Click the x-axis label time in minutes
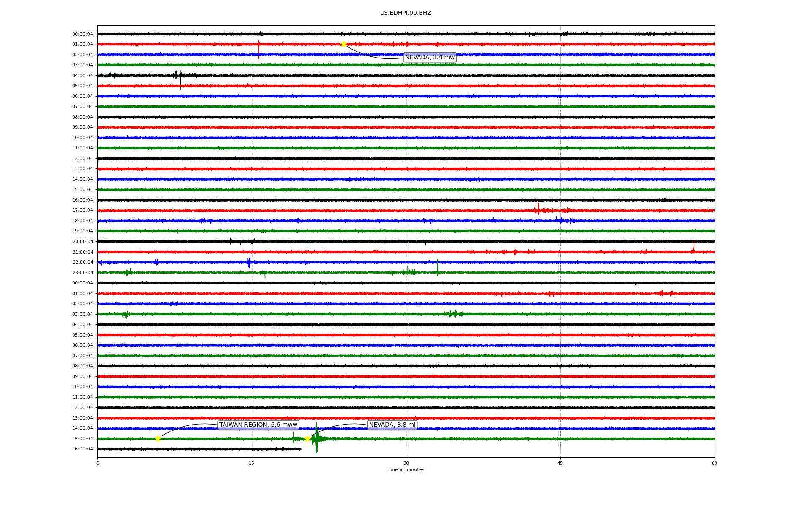 tap(406, 470)
